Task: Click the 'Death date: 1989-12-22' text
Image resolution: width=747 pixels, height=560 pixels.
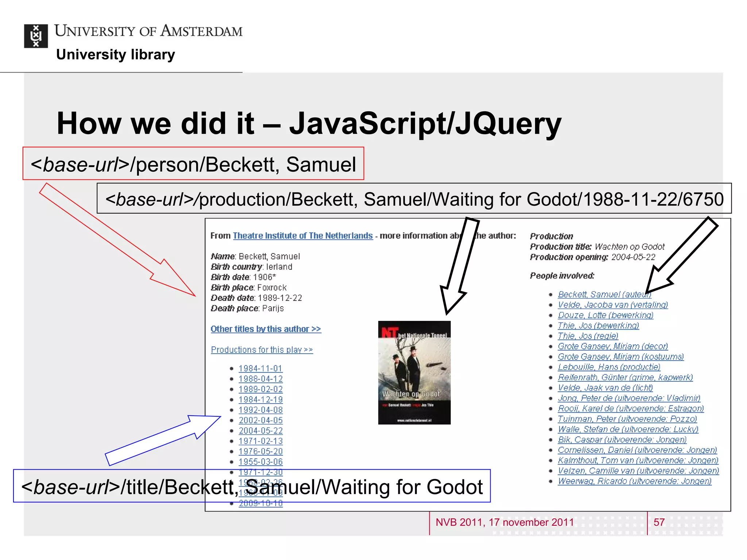Action: coord(256,298)
